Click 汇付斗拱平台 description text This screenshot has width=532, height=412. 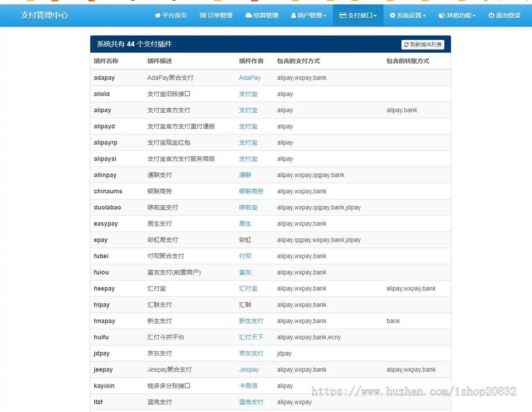pyautogui.click(x=166, y=337)
